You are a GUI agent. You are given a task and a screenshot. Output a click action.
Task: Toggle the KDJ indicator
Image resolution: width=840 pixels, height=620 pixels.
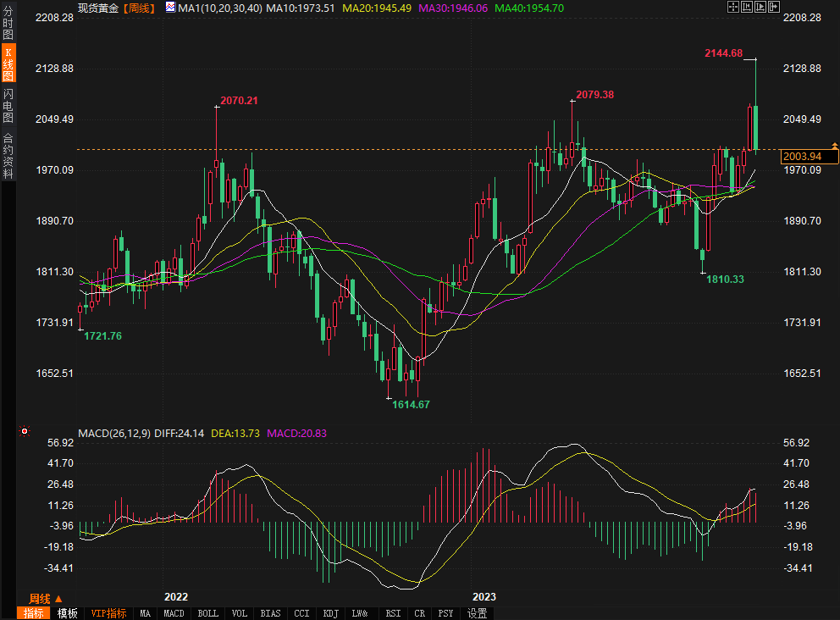(331, 613)
